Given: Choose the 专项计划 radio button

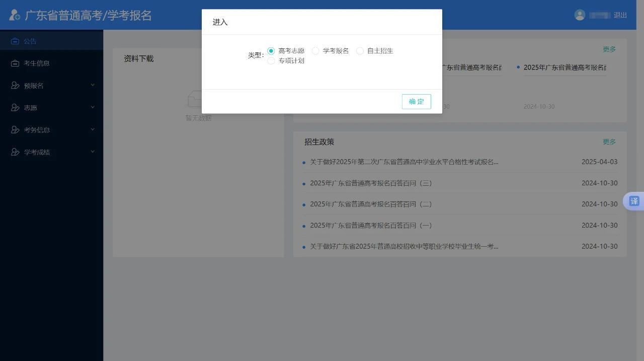Looking at the screenshot, I should pos(271,61).
